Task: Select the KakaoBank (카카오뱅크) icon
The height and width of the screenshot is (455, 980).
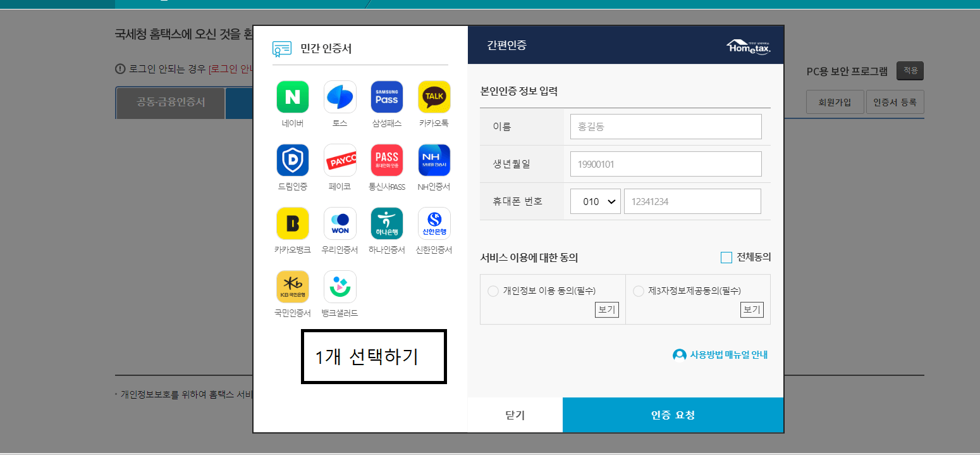Action: [293, 223]
